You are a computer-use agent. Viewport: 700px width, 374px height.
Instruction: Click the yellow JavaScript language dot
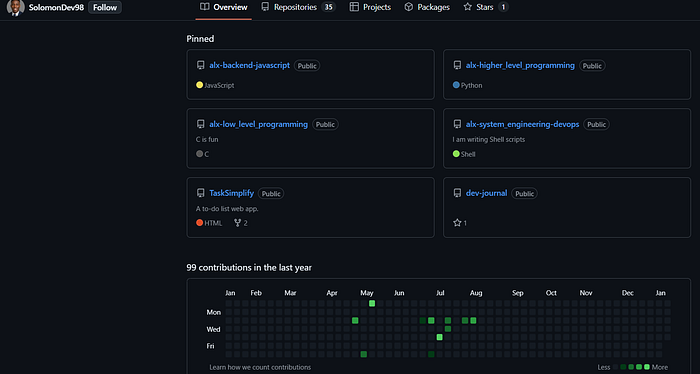click(200, 85)
